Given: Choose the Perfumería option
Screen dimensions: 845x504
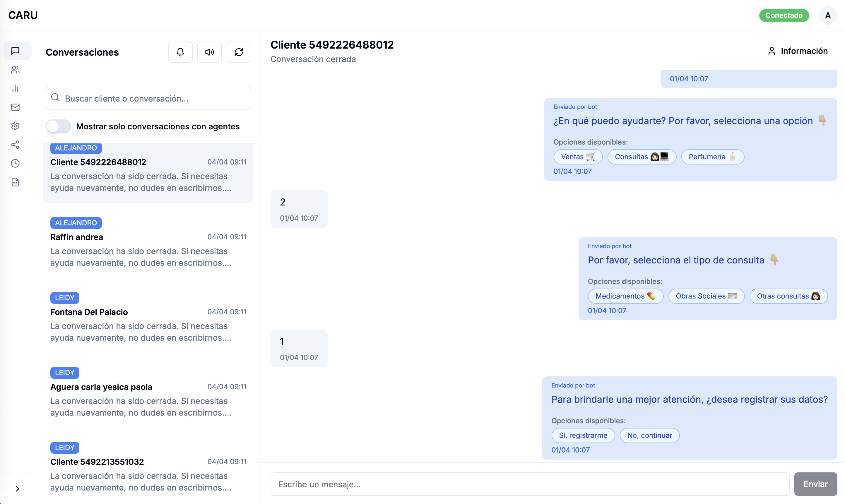Looking at the screenshot, I should click(x=712, y=157).
